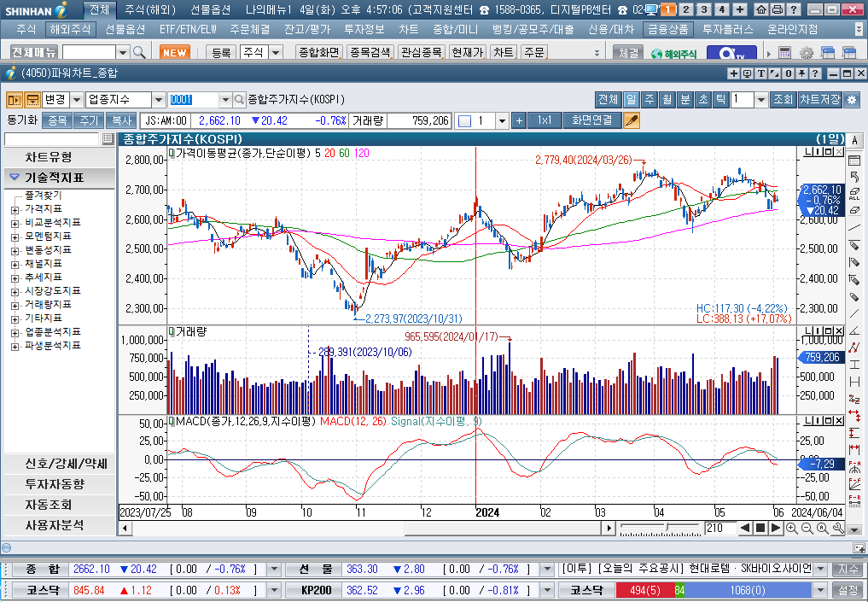868x602 pixels.
Task: Expand the 추세지표 tree node
Action: click(15, 278)
